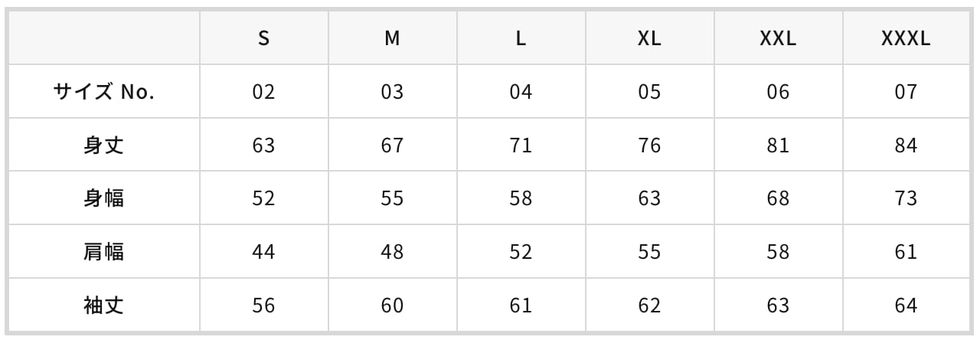Select the 肩幅 row label
The image size is (980, 340).
[x=104, y=252]
